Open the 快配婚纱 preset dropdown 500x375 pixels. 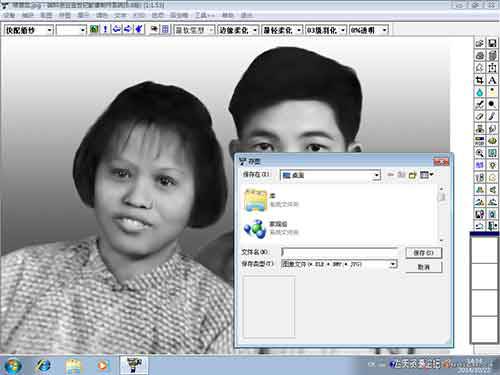pos(29,30)
